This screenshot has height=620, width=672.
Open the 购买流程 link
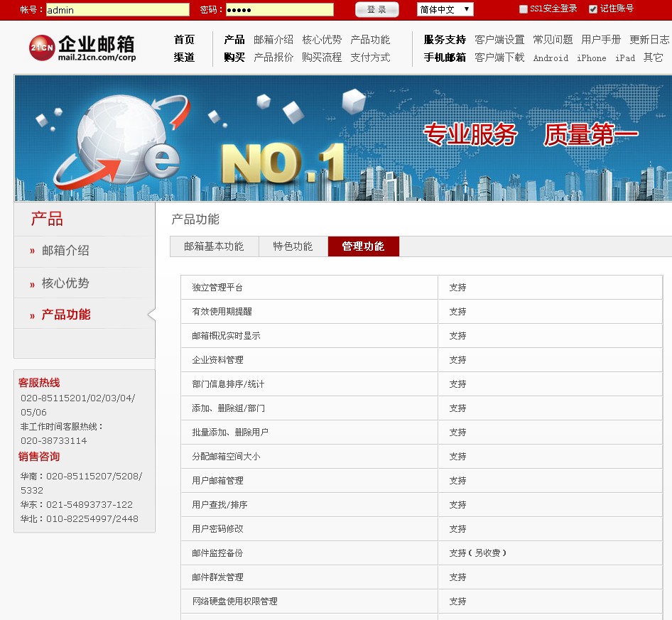[x=322, y=58]
